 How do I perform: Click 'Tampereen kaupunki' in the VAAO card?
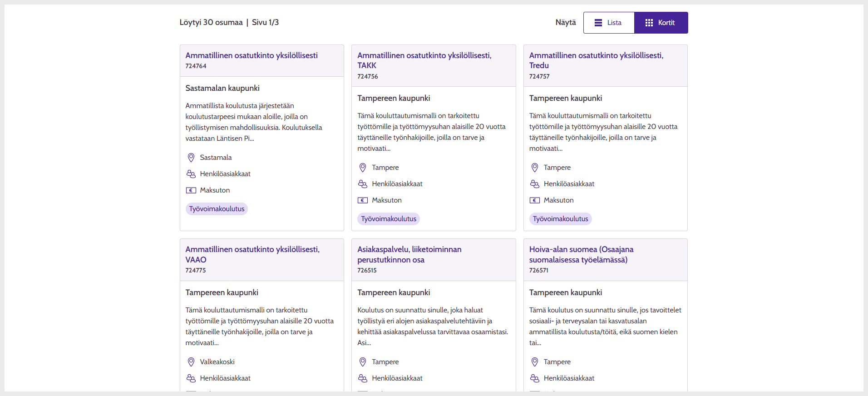coord(222,292)
